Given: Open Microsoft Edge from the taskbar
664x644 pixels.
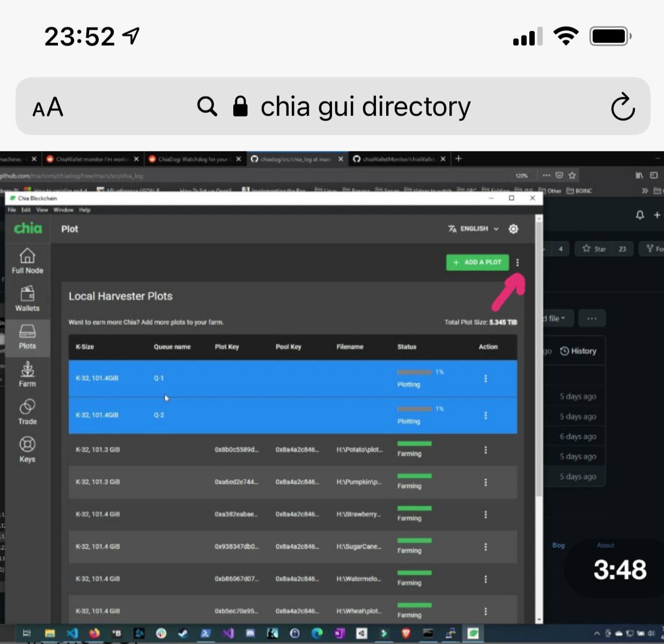Looking at the screenshot, I should click(x=317, y=633).
